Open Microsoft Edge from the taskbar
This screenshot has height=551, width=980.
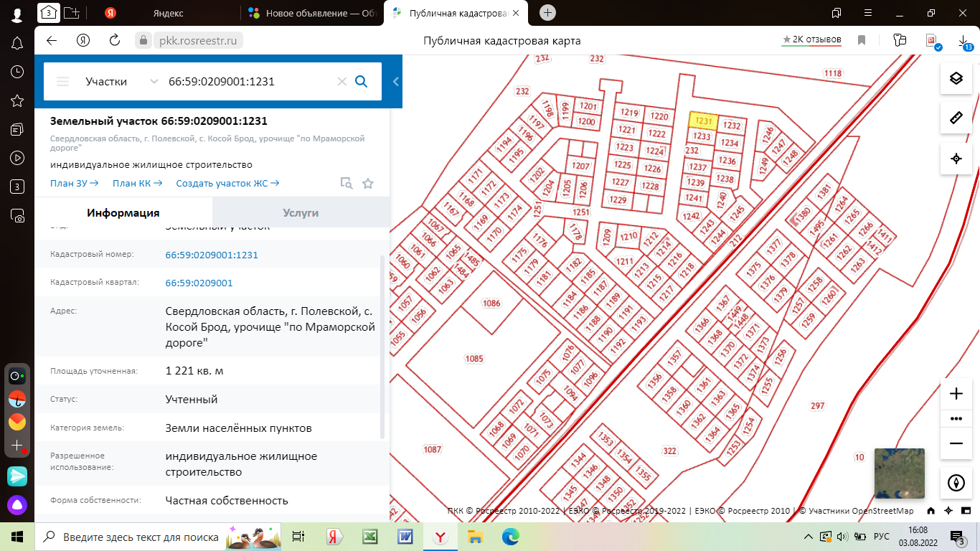510,537
